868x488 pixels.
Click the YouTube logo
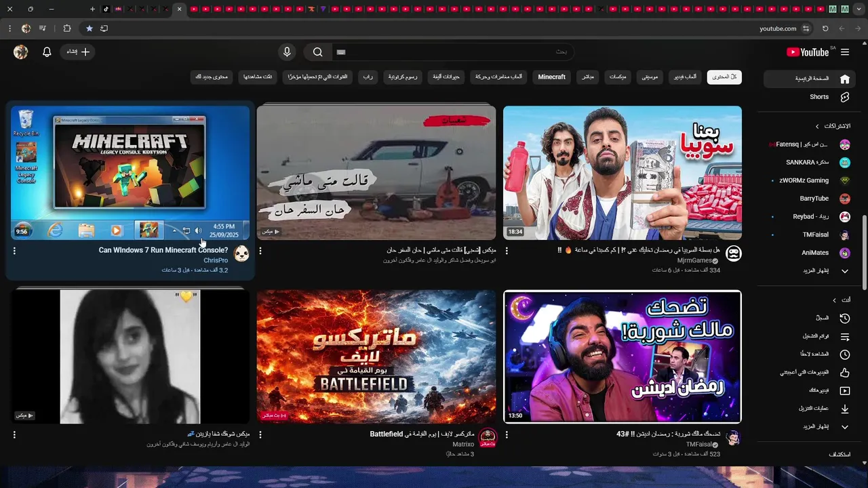[x=808, y=52]
